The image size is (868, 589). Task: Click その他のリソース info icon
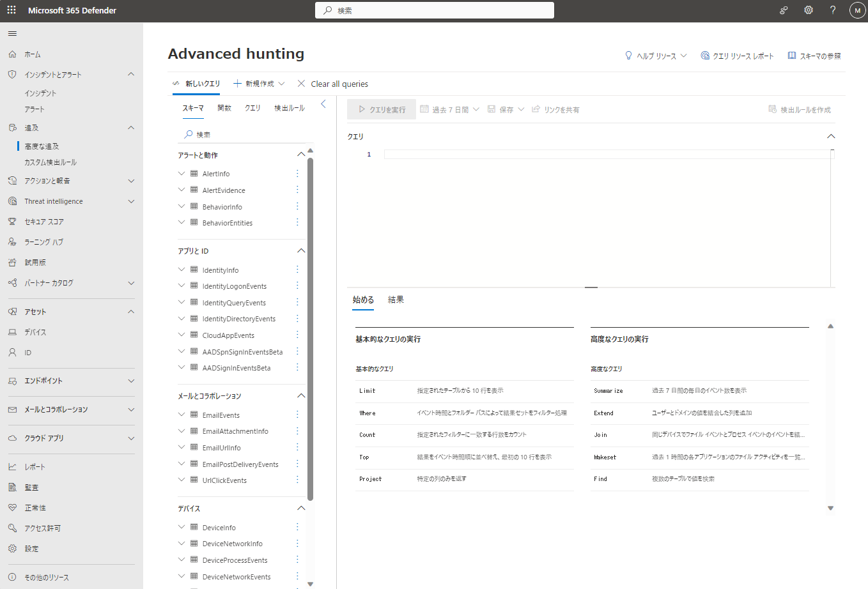12,578
